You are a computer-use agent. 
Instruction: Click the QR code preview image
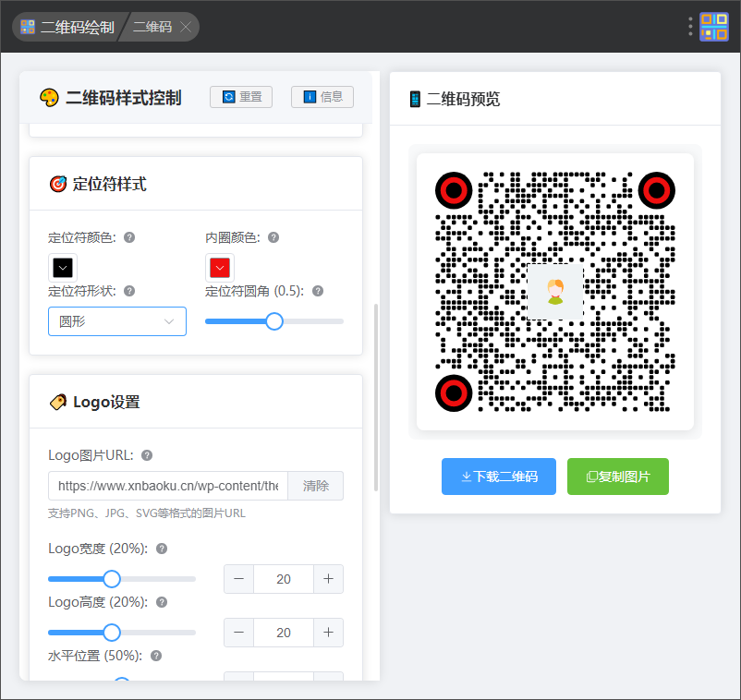tap(554, 292)
